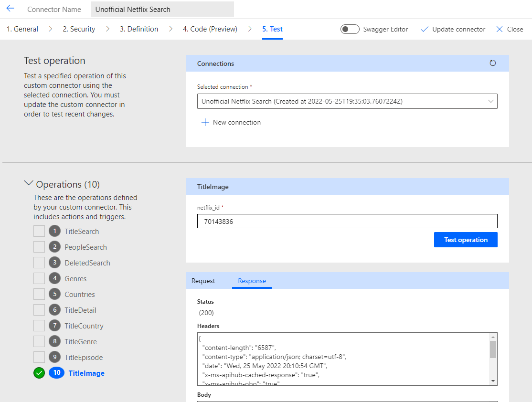Open the Genres operation
The width and height of the screenshot is (532, 402).
point(75,278)
